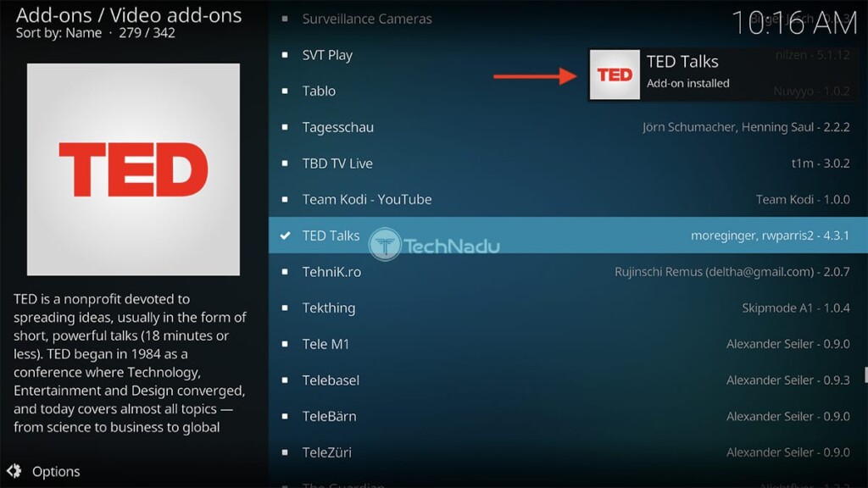Click the list scrollbar handle

pos(865,374)
